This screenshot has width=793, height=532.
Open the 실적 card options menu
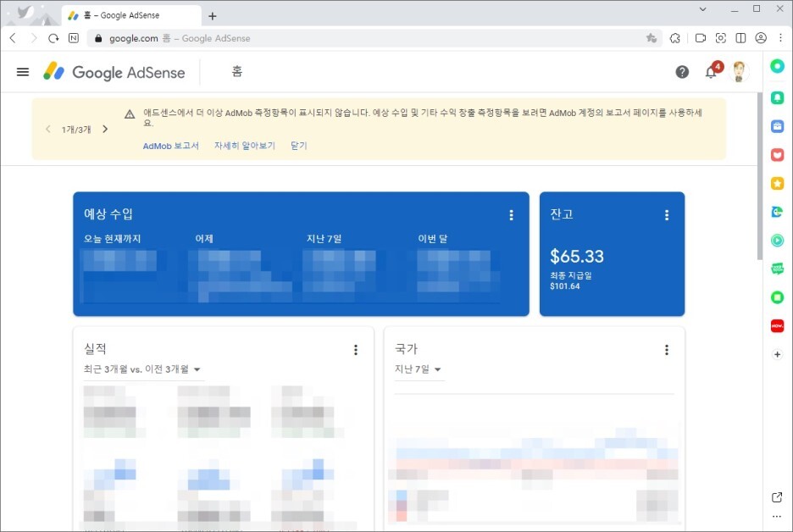(x=356, y=349)
